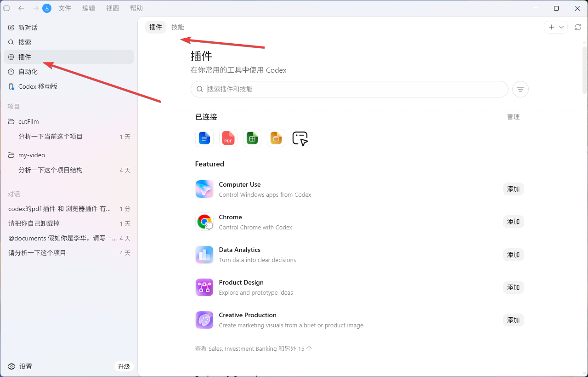Screen dimensions: 588x377
Task: Open 分析一下当前这个项目 conversation
Action: pos(69,137)
